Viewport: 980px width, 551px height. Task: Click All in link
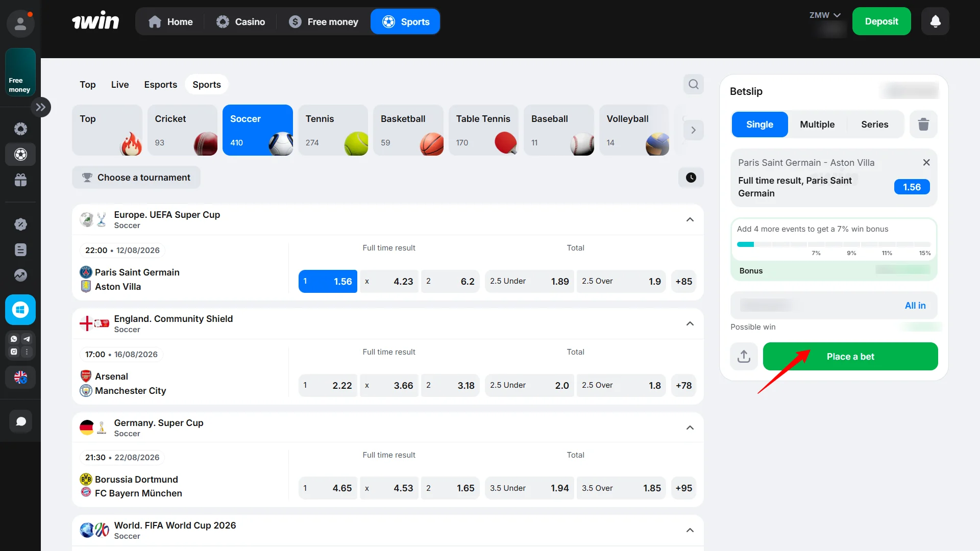[915, 305]
